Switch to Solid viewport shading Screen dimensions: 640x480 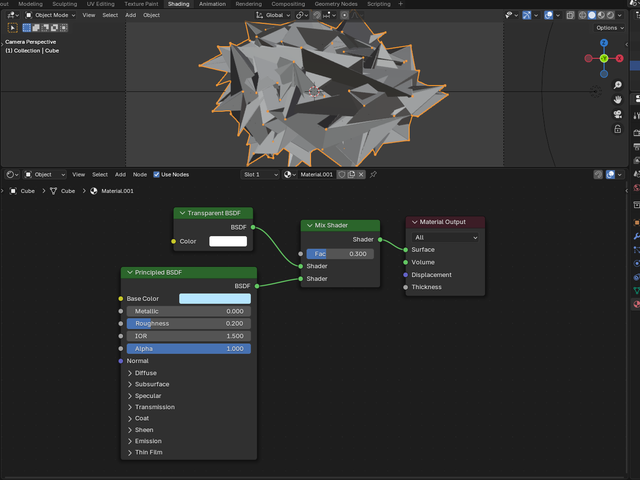[x=591, y=15]
